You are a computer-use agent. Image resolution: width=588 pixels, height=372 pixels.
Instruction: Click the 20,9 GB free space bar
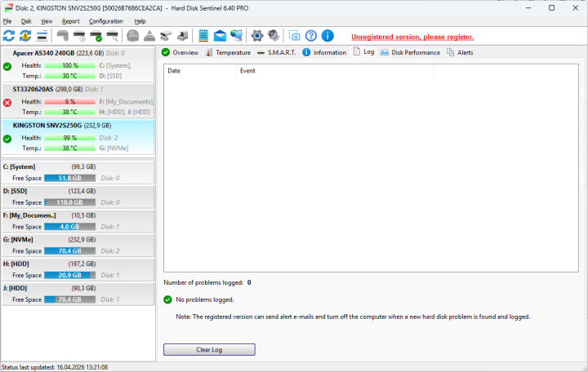(69, 276)
